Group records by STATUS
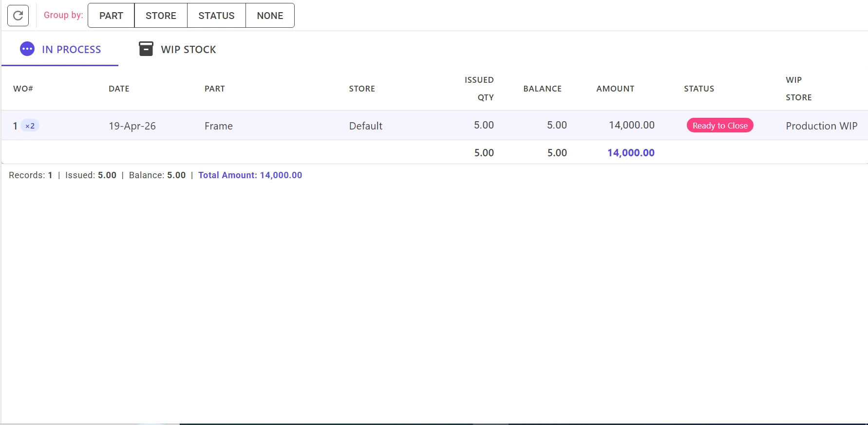Viewport: 868px width, 425px height. pos(216,16)
